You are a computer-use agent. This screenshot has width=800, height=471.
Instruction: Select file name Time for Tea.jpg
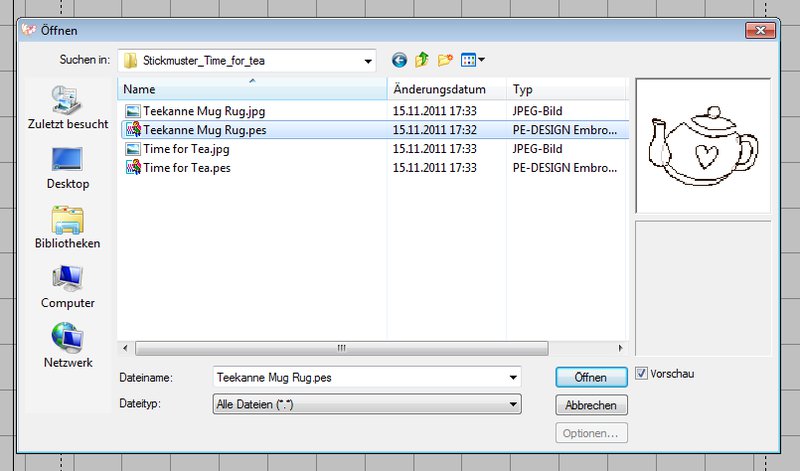coord(186,149)
